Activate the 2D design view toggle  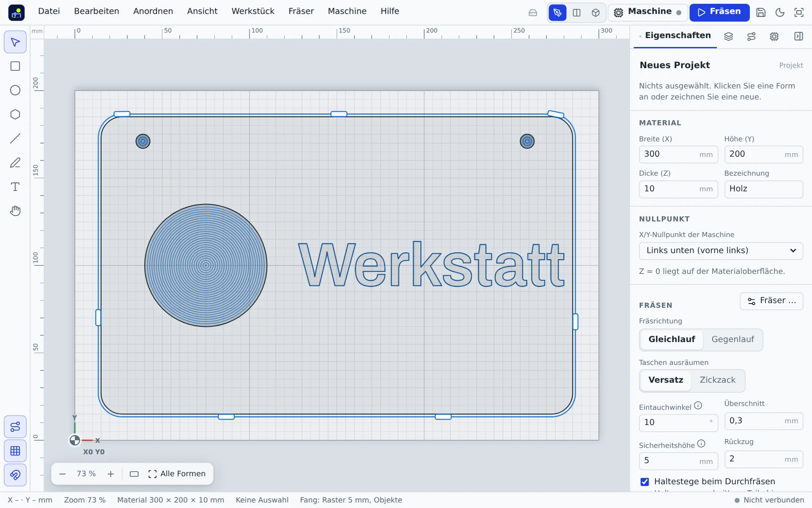pyautogui.click(x=557, y=13)
